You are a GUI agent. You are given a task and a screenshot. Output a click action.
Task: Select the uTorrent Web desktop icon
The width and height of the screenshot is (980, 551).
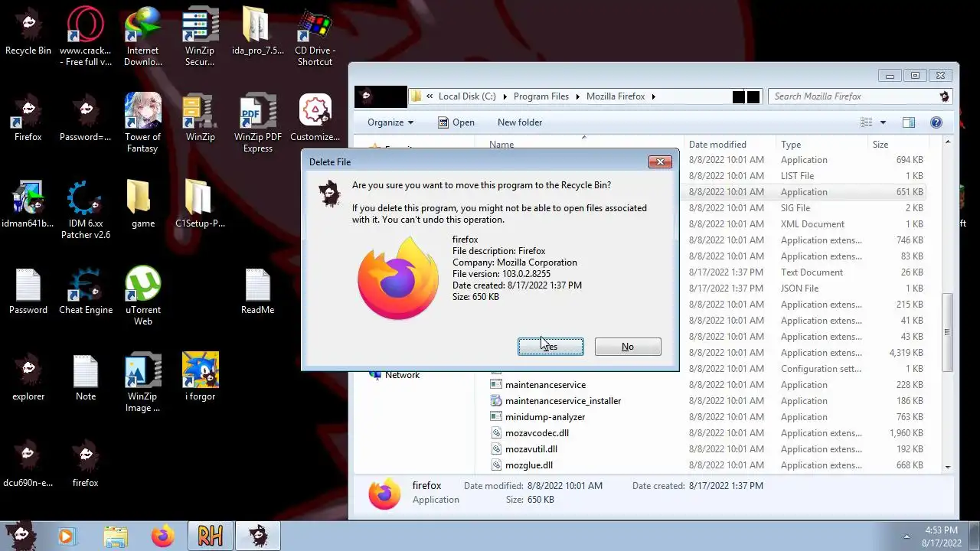point(143,296)
